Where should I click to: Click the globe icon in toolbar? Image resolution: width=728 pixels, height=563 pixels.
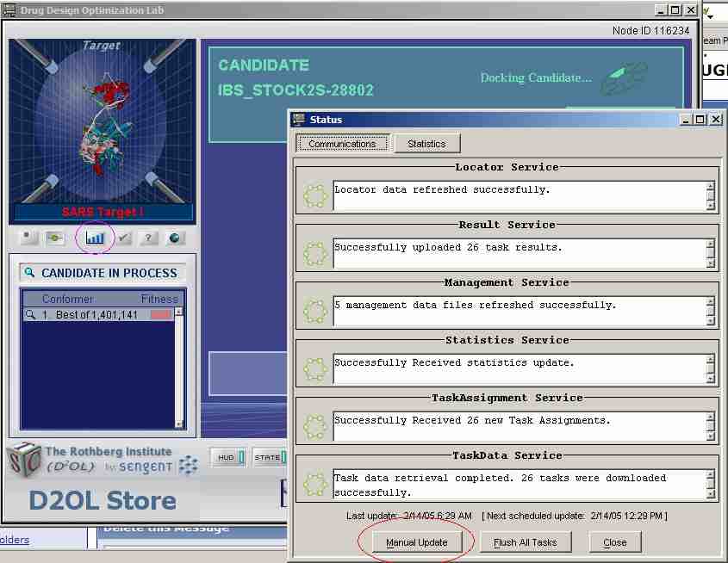173,238
